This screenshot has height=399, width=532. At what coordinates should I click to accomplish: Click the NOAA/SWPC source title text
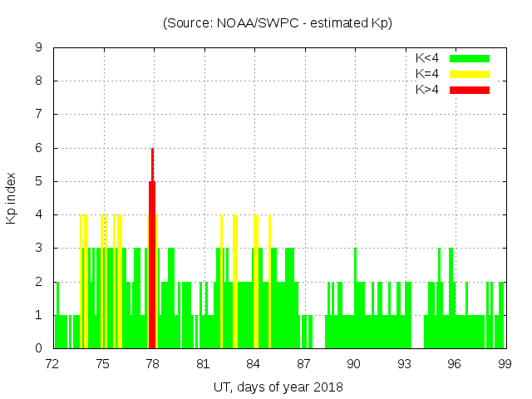coord(278,23)
